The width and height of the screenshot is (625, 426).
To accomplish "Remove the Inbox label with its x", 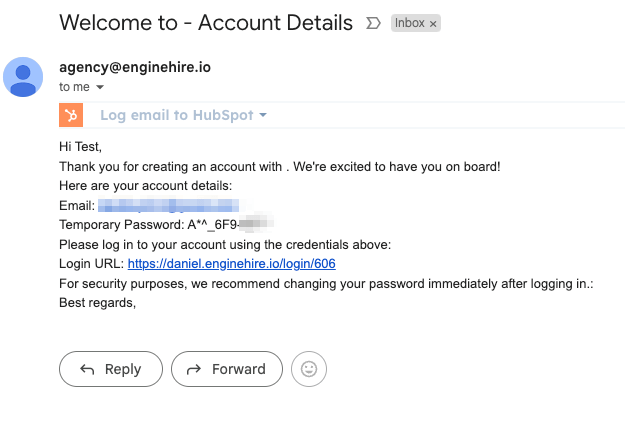I will pos(433,23).
